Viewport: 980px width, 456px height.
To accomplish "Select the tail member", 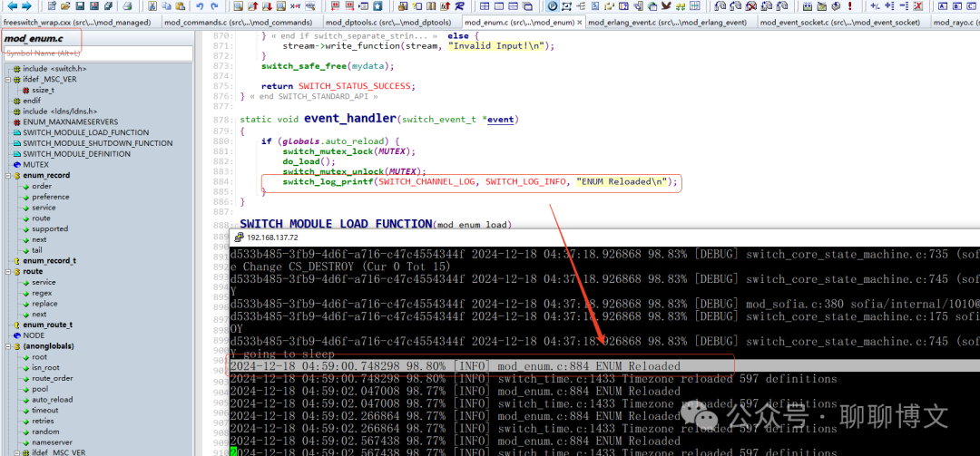I will 37,250.
